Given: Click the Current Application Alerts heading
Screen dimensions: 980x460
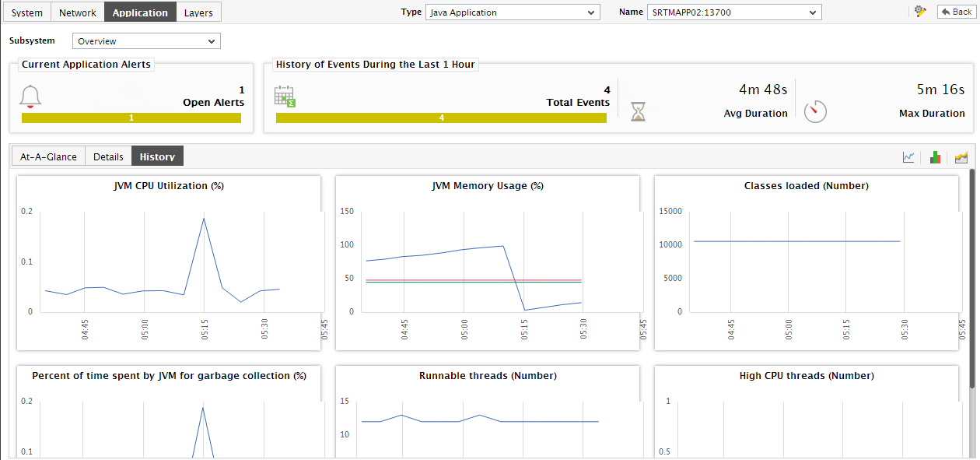Looking at the screenshot, I should 86,65.
